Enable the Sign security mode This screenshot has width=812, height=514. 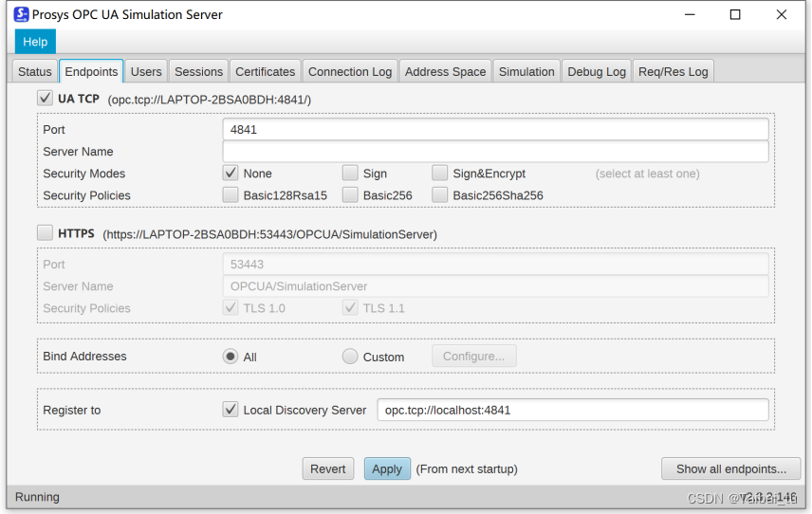pos(350,173)
